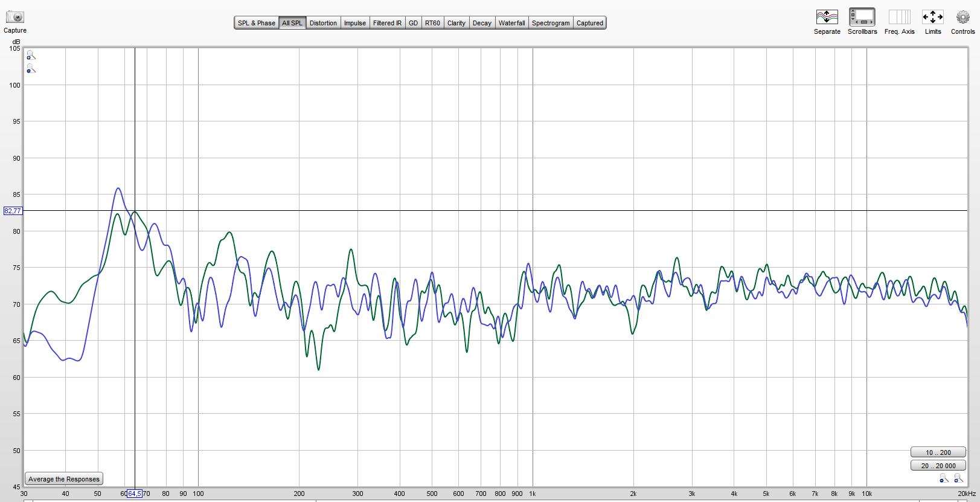Viewport: 980px width, 502px height.
Task: Click the 82,77 dB cursor value box
Action: click(13, 211)
